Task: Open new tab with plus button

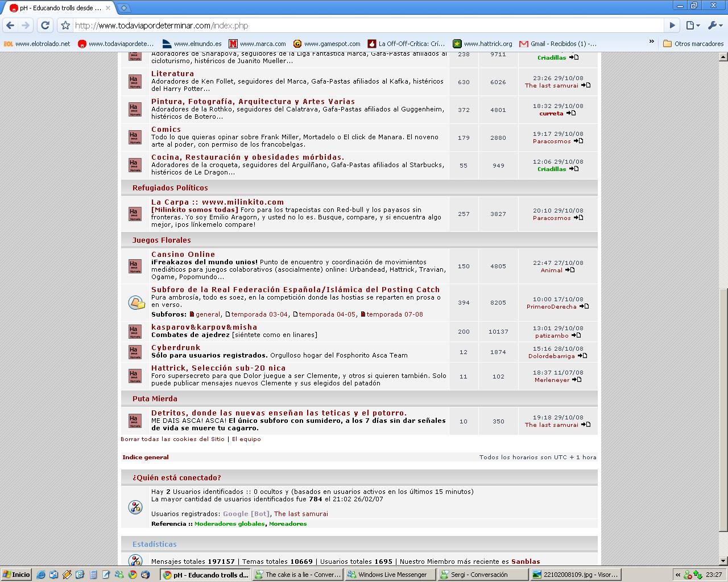Action: pos(123,8)
